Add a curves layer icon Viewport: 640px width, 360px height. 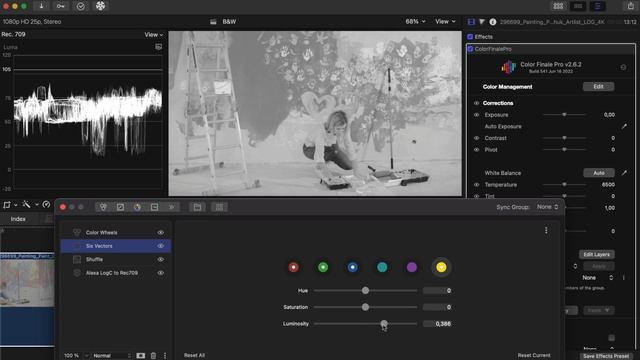(120, 207)
